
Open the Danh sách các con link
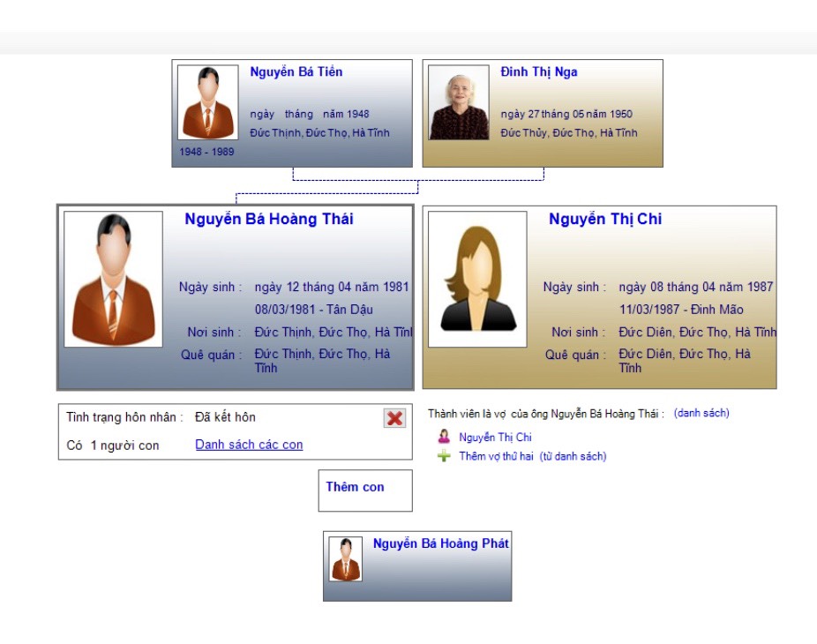249,445
